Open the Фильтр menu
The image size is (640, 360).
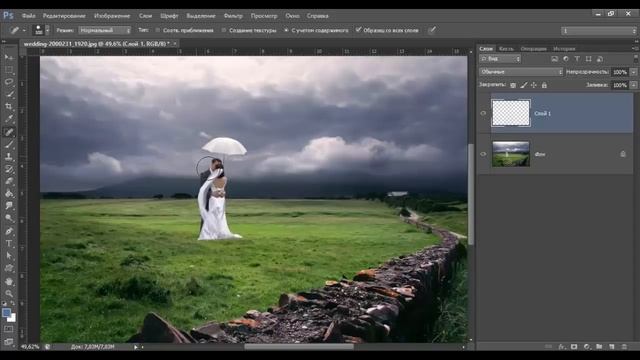pos(233,16)
